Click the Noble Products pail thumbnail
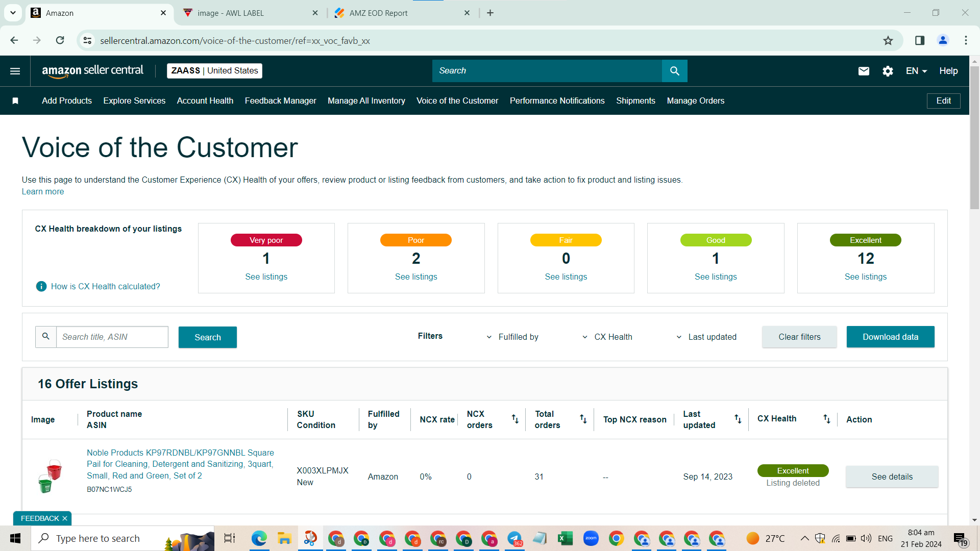This screenshot has width=980, height=551. coord(51,475)
